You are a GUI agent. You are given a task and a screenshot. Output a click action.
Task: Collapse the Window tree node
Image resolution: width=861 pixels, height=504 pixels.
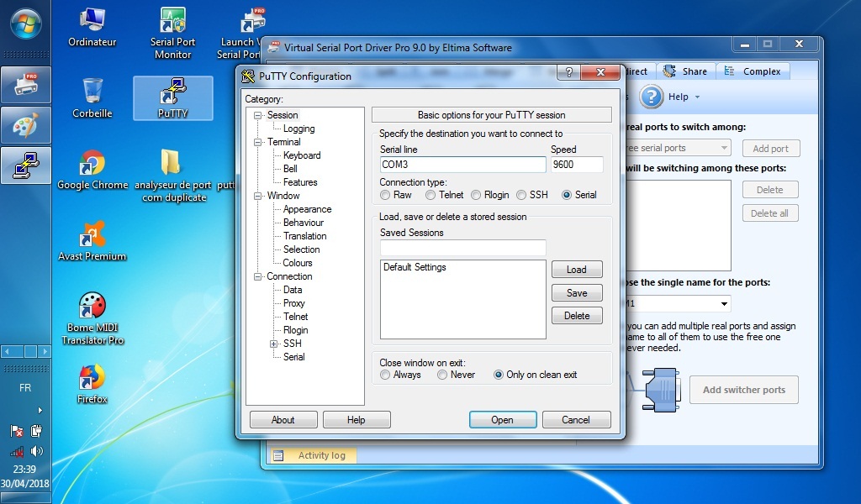point(257,197)
